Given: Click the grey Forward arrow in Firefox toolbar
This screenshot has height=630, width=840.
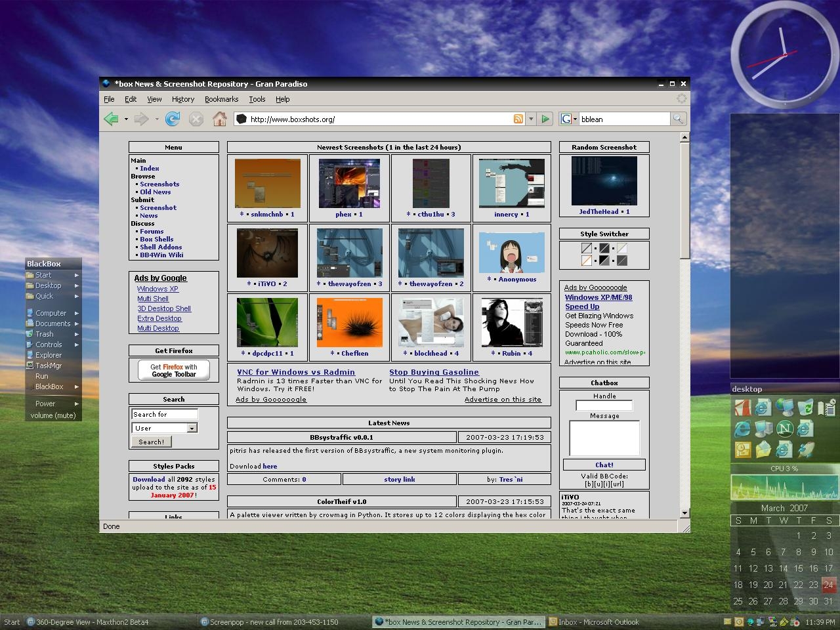Looking at the screenshot, I should point(141,119).
